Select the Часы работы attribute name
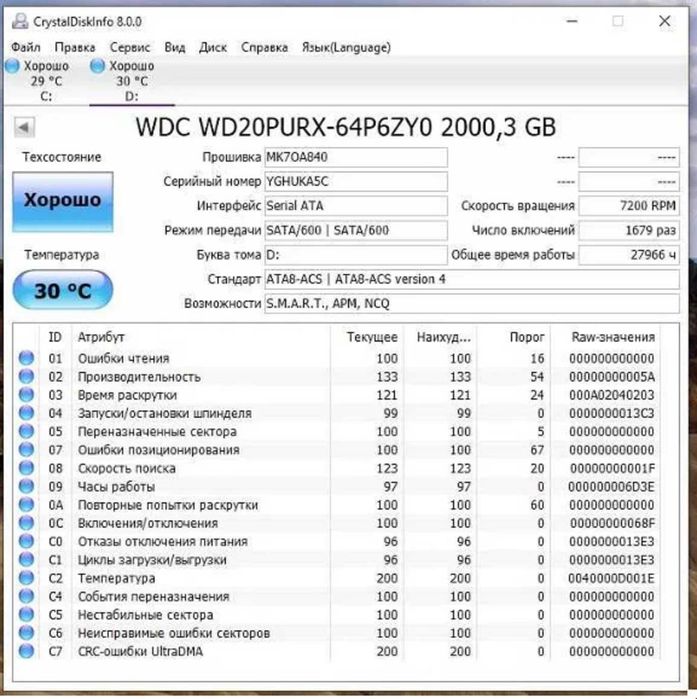The image size is (697, 699). coord(116,487)
